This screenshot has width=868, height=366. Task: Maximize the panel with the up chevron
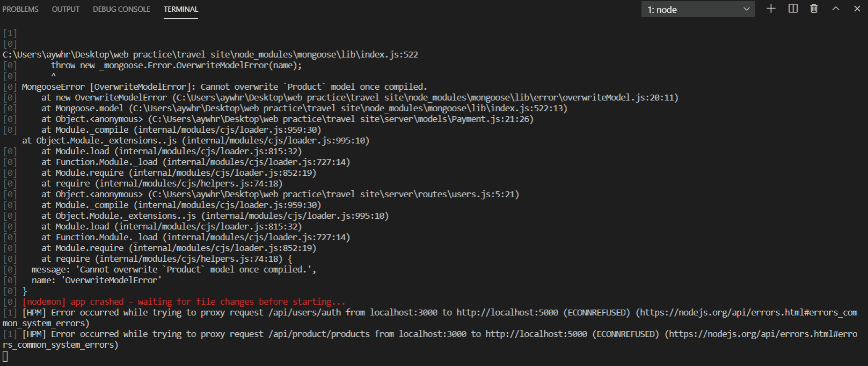(836, 9)
